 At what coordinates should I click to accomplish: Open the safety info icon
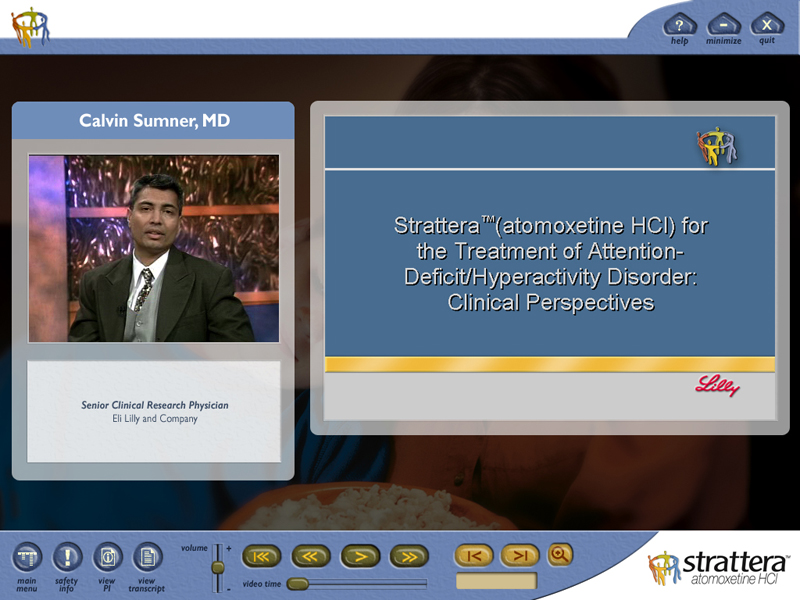67,557
